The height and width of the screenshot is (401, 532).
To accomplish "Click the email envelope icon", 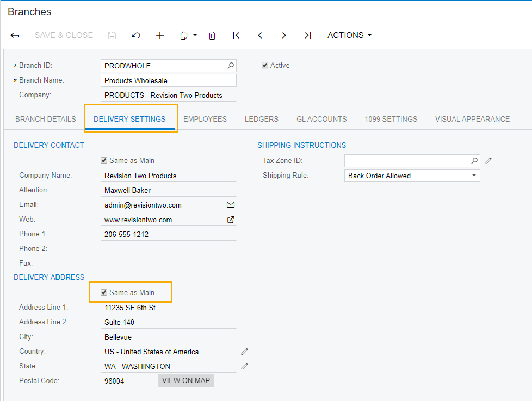I will (231, 205).
